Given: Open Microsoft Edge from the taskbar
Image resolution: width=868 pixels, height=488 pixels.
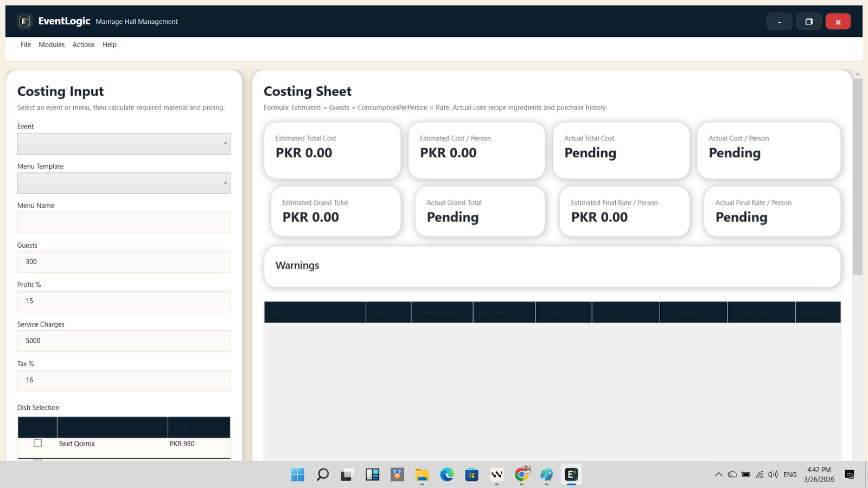Looking at the screenshot, I should (x=446, y=474).
